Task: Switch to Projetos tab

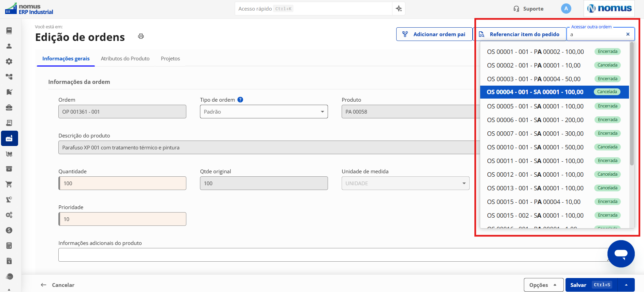Action: [x=170, y=59]
